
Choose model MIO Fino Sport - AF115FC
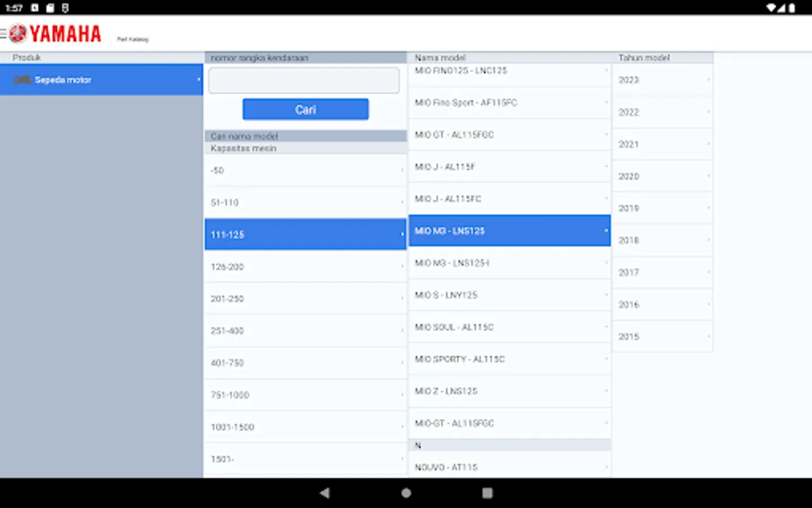509,103
